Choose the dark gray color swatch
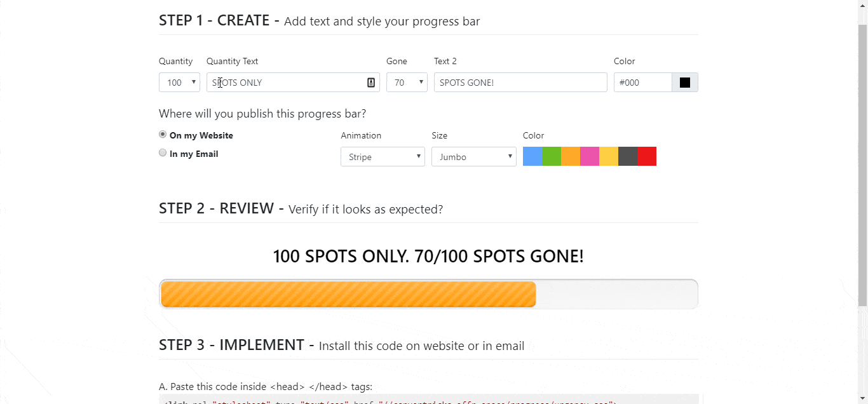The height and width of the screenshot is (404, 868). tap(628, 156)
